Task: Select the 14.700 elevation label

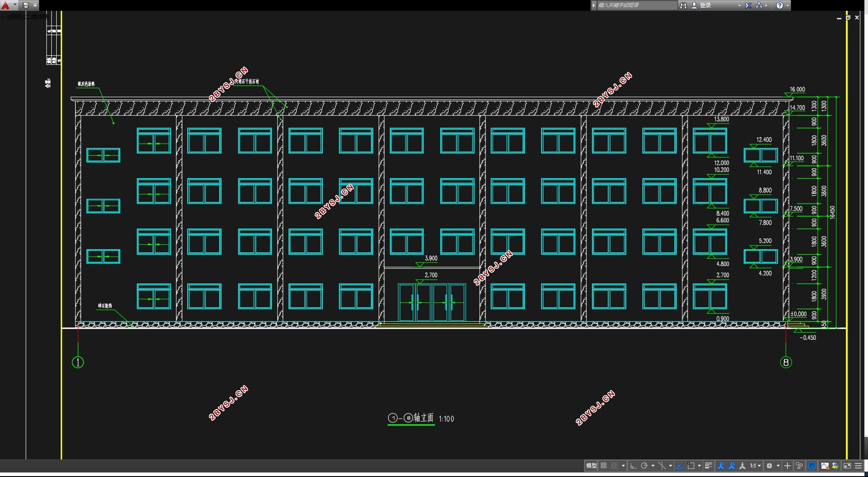Action: [x=797, y=108]
